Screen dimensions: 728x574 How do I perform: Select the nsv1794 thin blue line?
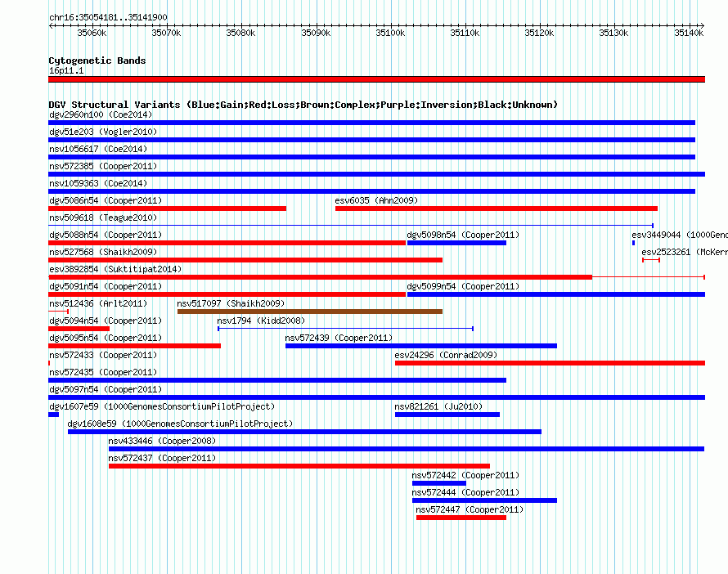(345, 329)
